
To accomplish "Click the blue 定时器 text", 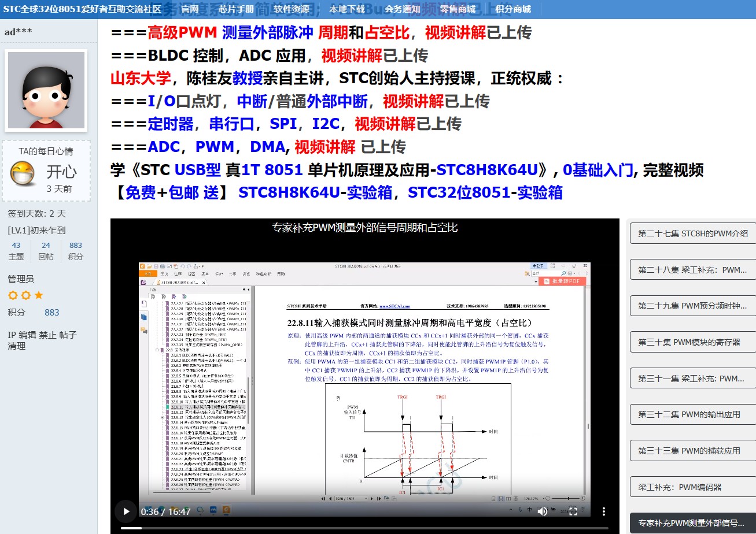I will (171, 124).
